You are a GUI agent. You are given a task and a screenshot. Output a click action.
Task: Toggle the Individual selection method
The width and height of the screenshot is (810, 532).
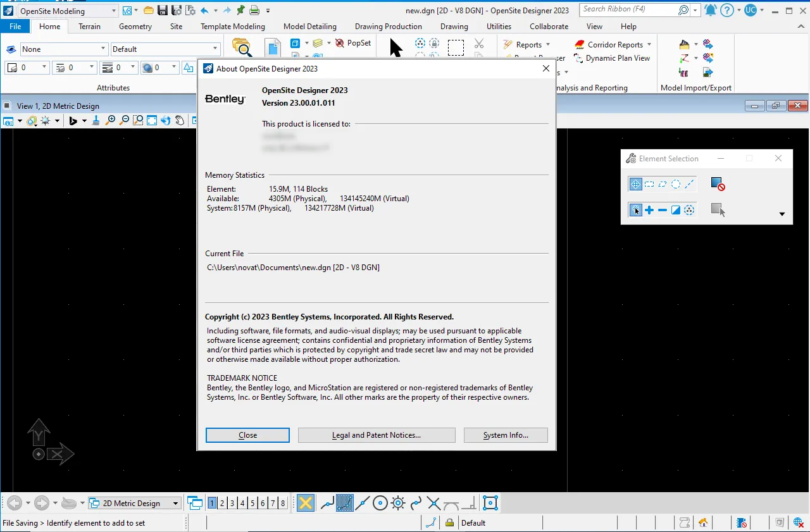[x=636, y=184]
